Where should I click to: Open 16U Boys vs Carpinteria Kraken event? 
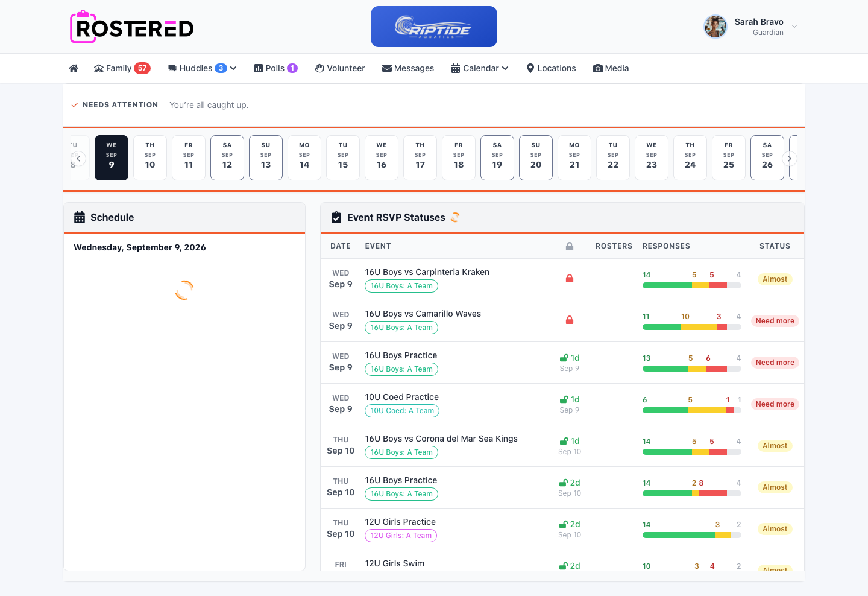[427, 272]
